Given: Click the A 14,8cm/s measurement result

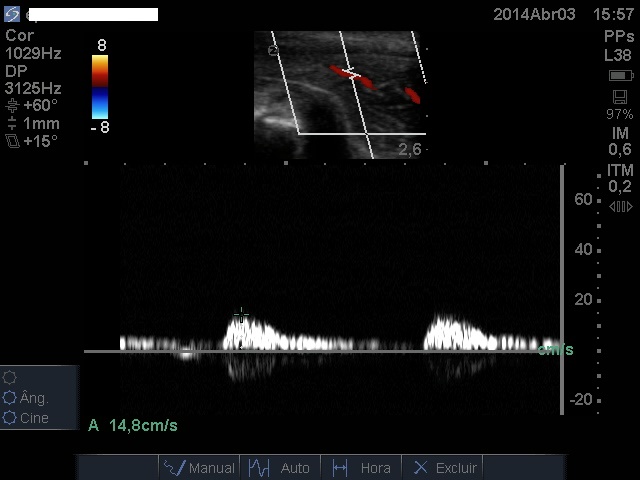Looking at the screenshot, I should [x=133, y=425].
